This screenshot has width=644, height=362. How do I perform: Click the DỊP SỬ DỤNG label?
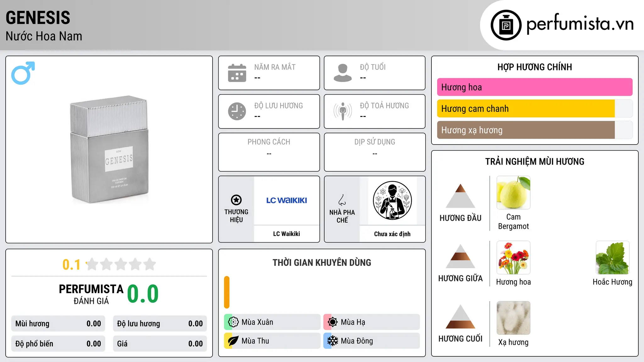(x=375, y=142)
